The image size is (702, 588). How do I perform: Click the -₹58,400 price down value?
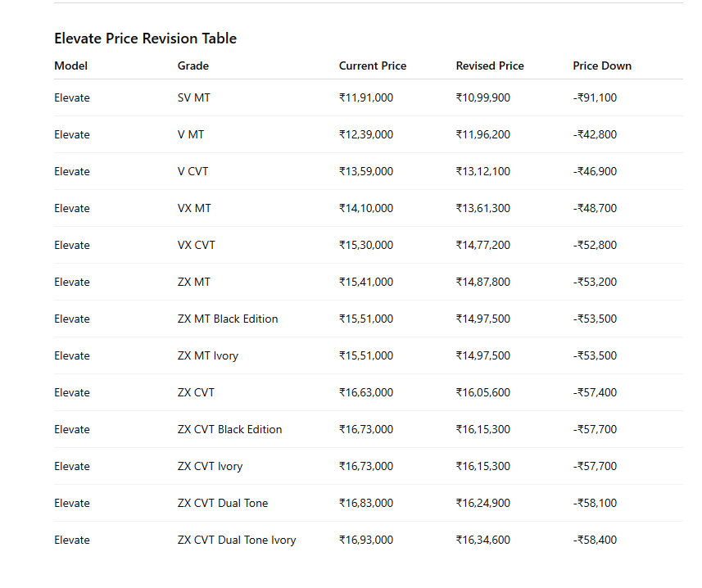pyautogui.click(x=595, y=541)
